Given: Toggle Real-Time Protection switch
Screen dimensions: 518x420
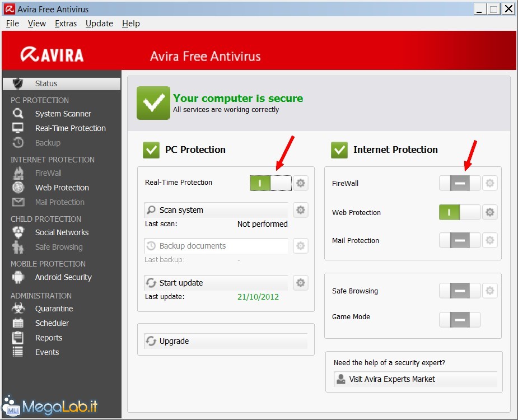Looking at the screenshot, I should point(270,183).
